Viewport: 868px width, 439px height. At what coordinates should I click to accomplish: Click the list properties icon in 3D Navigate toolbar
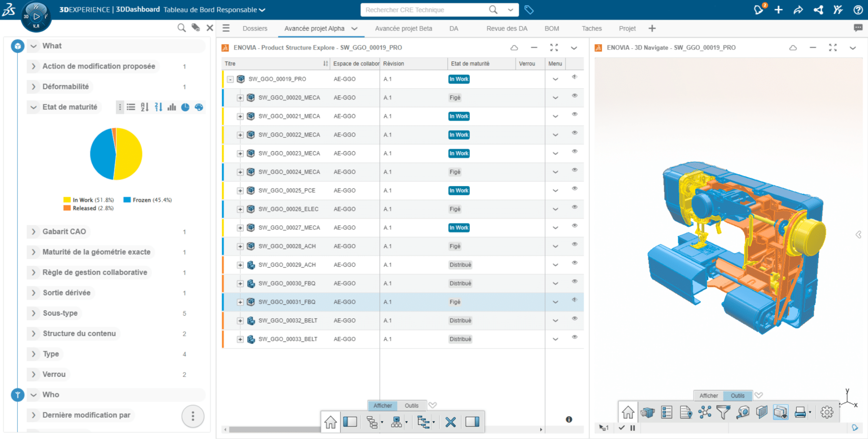click(x=667, y=412)
